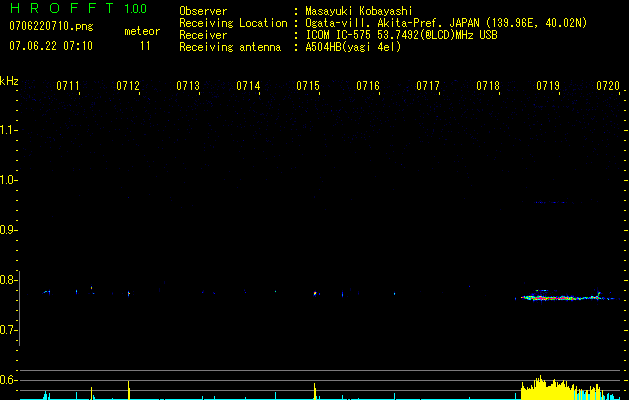Click the 0714 time marker
Screen dimensions: 629x400
(248, 86)
